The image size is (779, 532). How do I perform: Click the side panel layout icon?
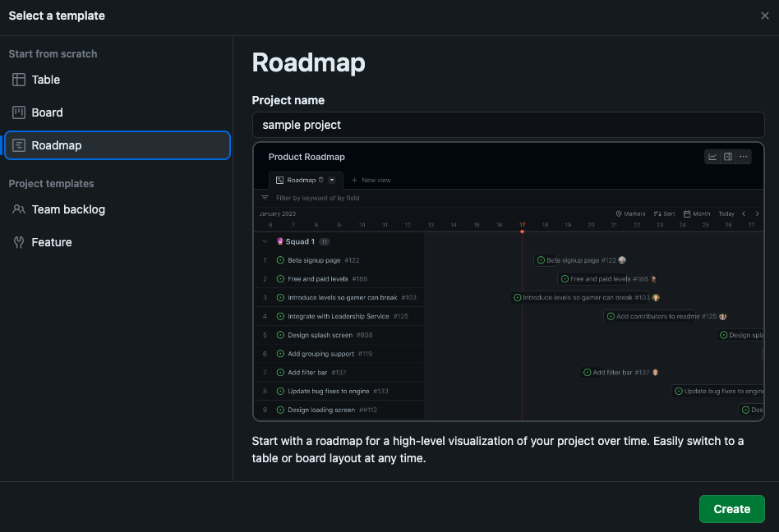pyautogui.click(x=728, y=157)
